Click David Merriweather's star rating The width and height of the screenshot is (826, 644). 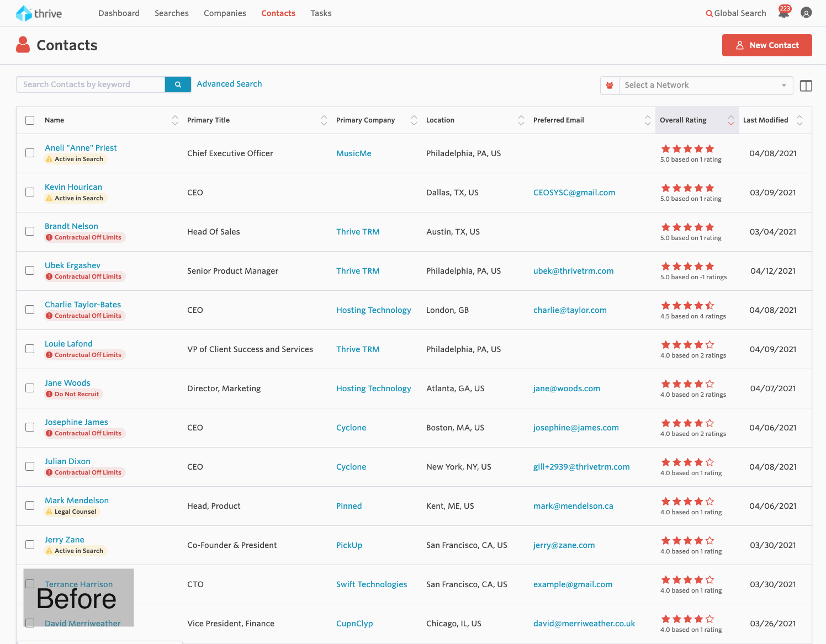(687, 619)
